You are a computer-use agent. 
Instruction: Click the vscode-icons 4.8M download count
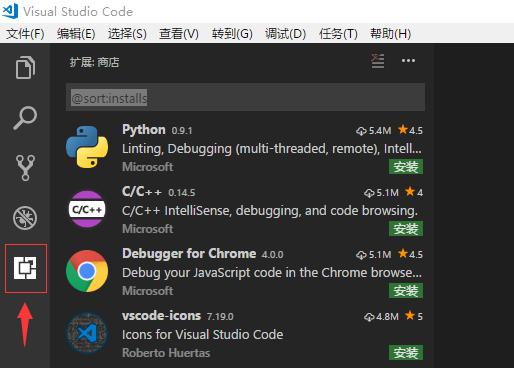(381, 317)
